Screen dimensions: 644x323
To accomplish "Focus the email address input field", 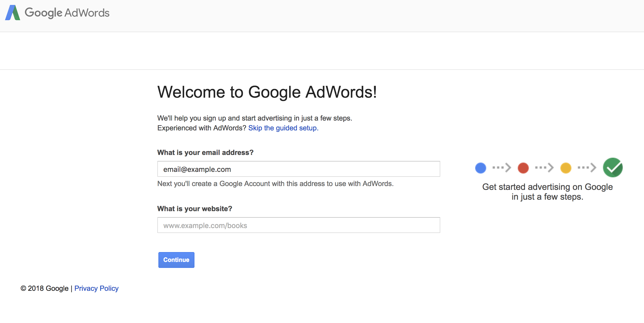I will 299,169.
